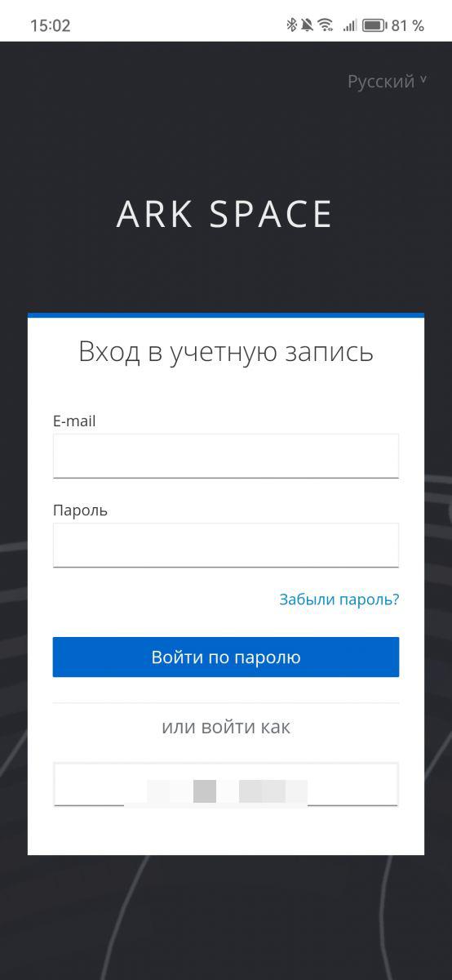Tap the Bluetooth icon in status bar

291,25
